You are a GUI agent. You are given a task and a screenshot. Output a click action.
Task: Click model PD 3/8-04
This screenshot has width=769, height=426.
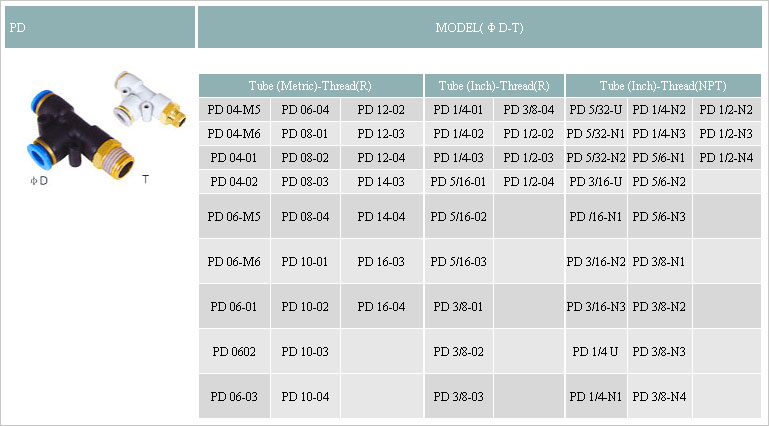[x=528, y=109]
